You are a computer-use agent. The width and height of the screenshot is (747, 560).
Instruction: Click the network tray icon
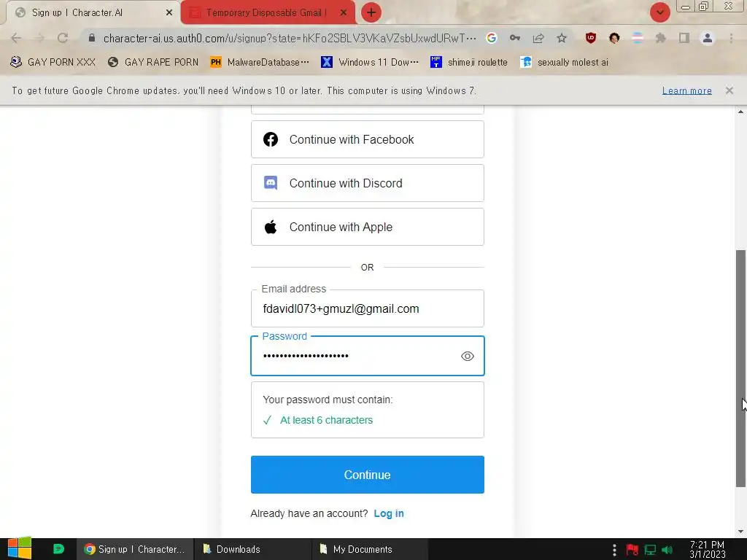click(x=650, y=550)
